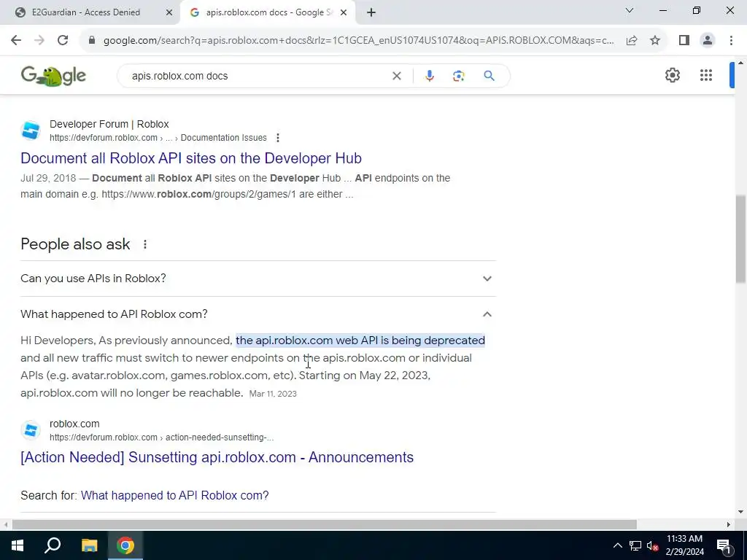
Task: Open network status tray icon
Action: click(x=635, y=545)
